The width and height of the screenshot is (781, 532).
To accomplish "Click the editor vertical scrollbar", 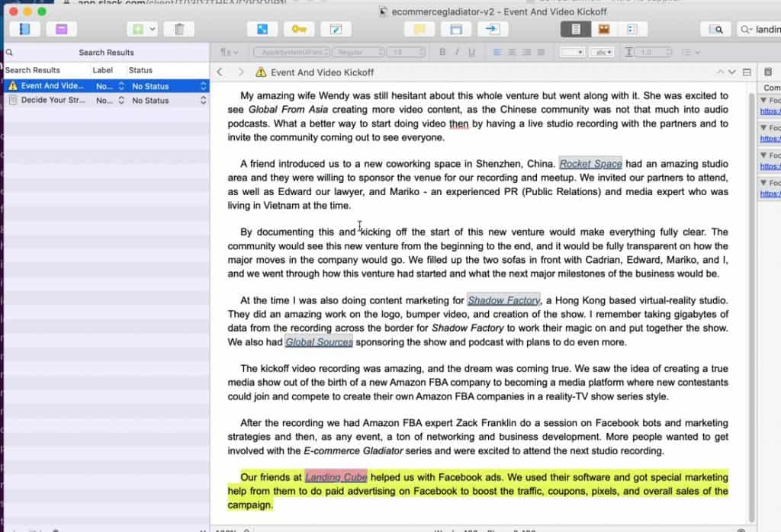I will (751, 306).
